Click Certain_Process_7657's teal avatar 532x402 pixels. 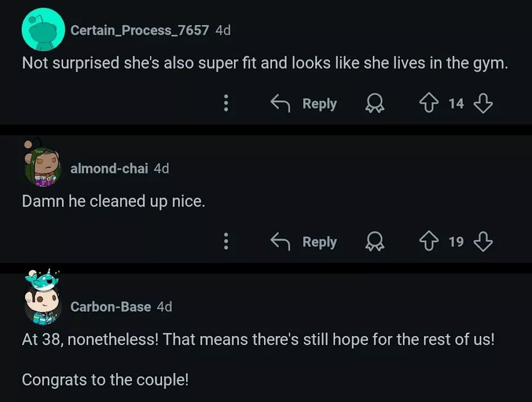(43, 30)
